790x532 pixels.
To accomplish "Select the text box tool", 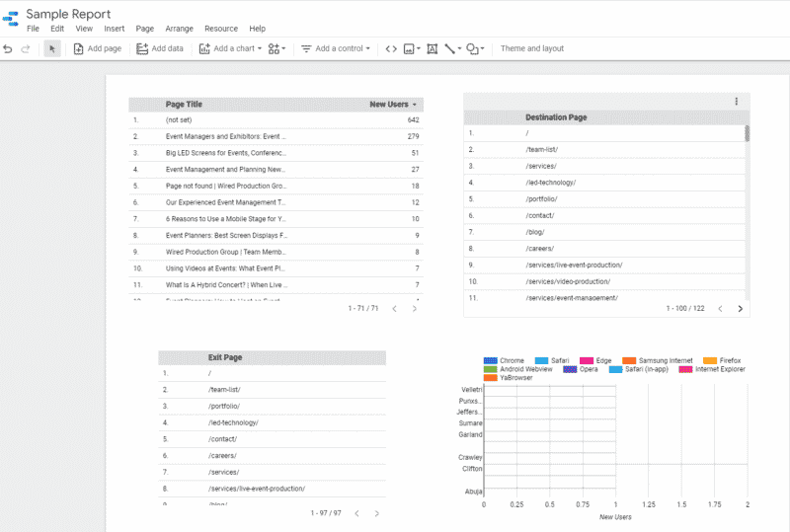I will [432, 49].
